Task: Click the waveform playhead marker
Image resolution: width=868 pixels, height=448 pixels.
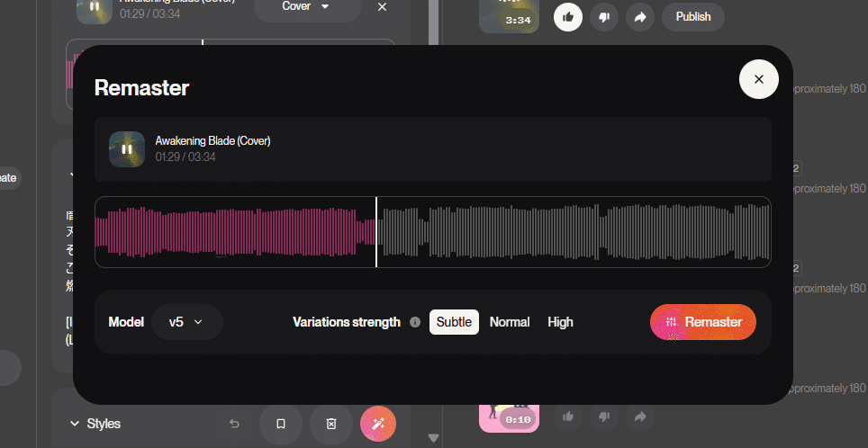Action: coord(376,232)
